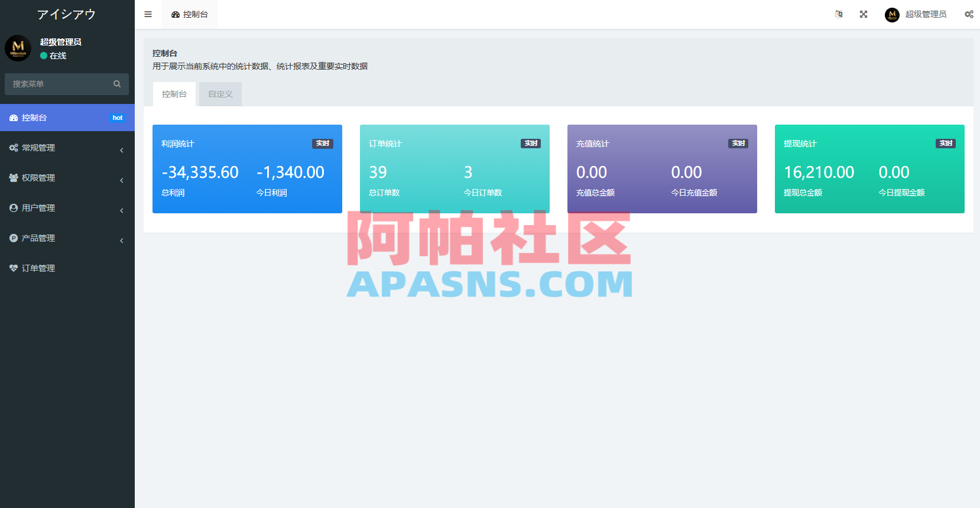The width and height of the screenshot is (980, 508).
Task: Click the 超级管理员 name in top header
Action: coord(926,14)
